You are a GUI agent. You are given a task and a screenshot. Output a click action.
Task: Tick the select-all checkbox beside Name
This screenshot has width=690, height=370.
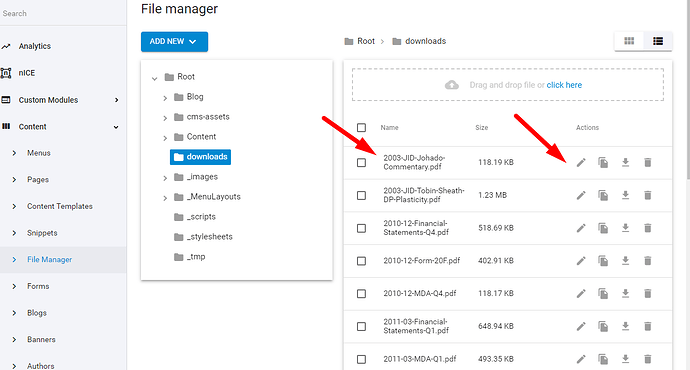pos(361,128)
